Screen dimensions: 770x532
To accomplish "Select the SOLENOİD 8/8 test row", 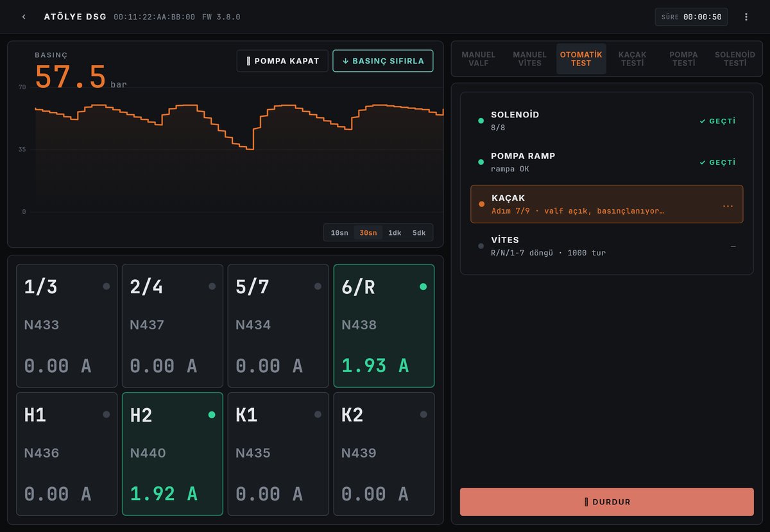I will 607,121.
